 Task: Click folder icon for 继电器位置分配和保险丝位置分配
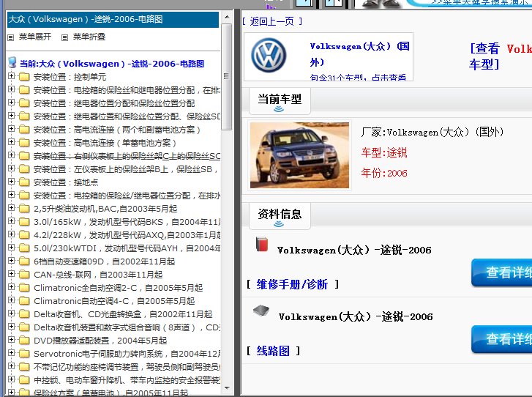24,103
